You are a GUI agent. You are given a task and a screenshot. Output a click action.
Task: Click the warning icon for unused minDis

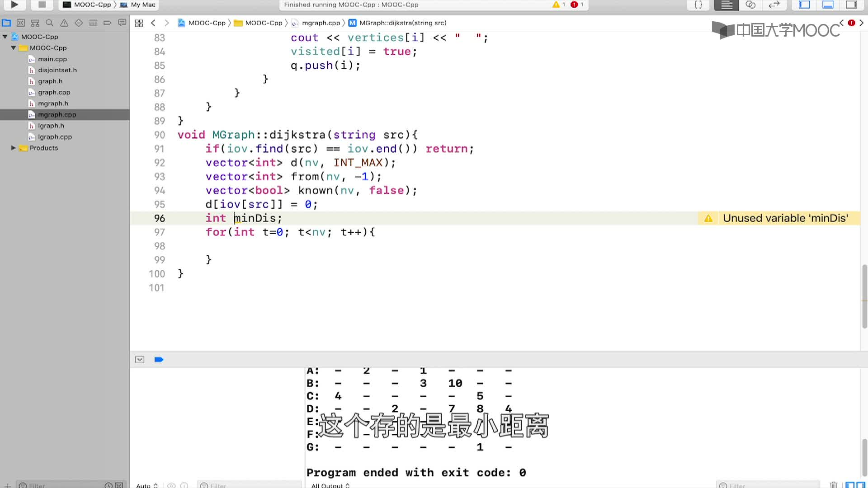(708, 219)
